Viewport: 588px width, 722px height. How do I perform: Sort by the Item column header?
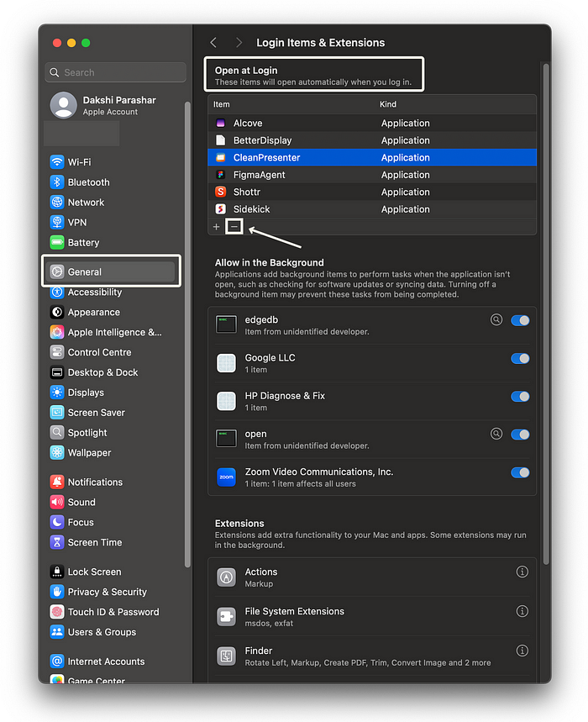coord(221,104)
